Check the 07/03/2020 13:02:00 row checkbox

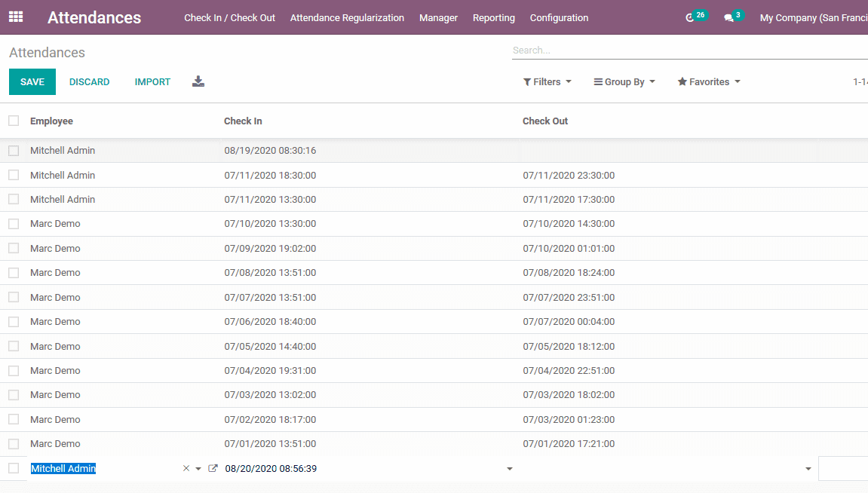pyautogui.click(x=14, y=395)
